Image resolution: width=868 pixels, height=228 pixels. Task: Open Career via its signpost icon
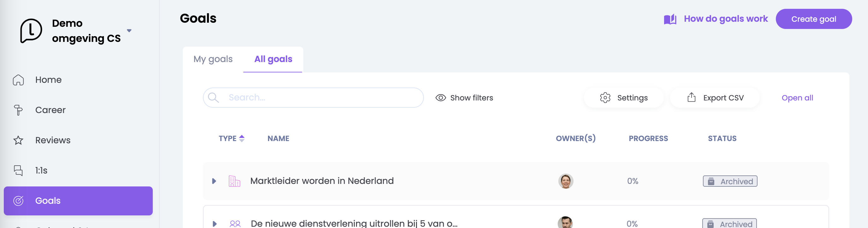tap(18, 110)
